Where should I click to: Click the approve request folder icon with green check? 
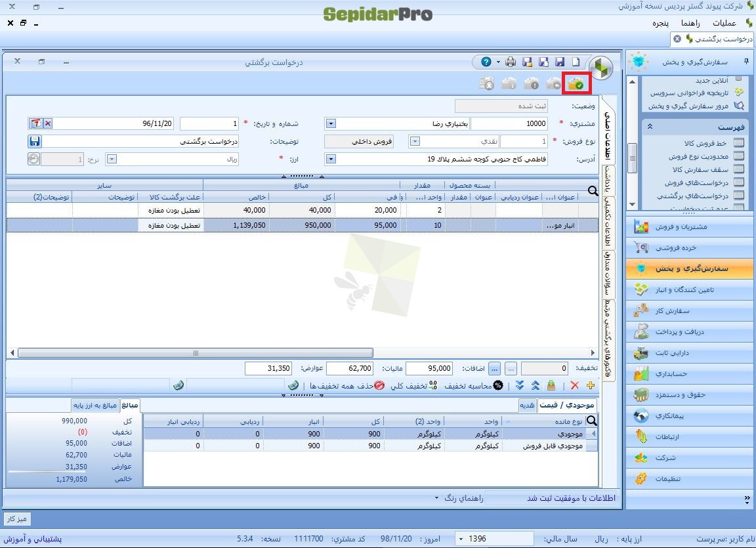click(x=576, y=84)
